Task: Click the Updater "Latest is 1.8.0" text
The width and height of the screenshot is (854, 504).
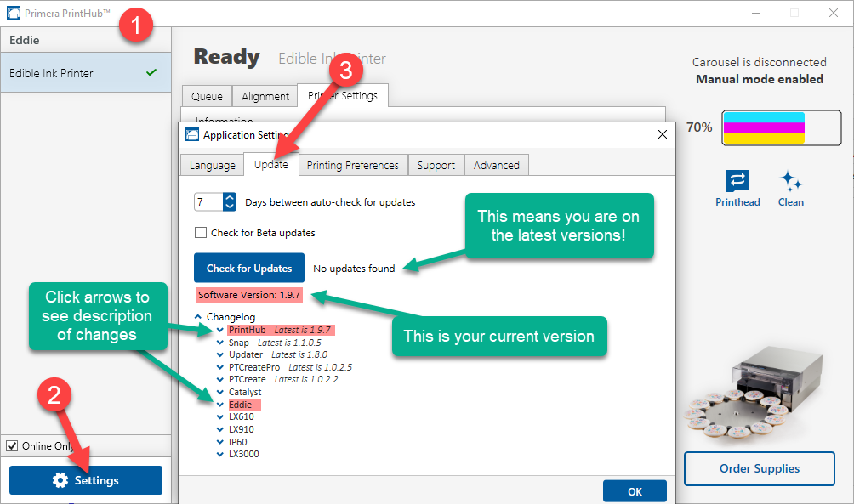Action: point(299,355)
